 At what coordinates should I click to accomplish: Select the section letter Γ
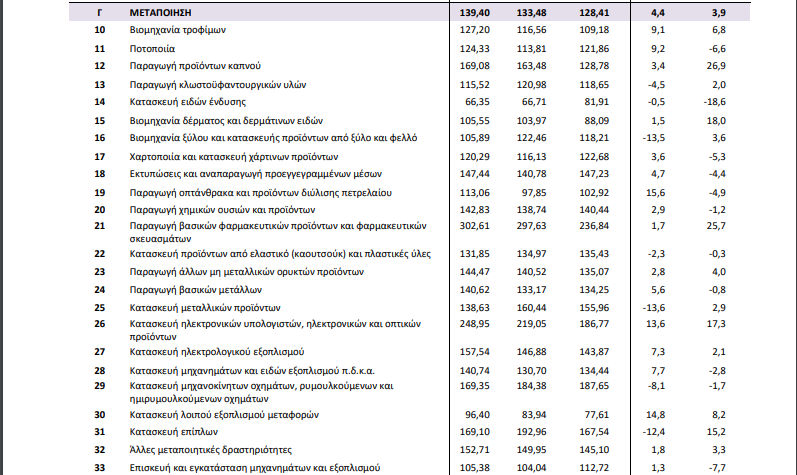[100, 13]
